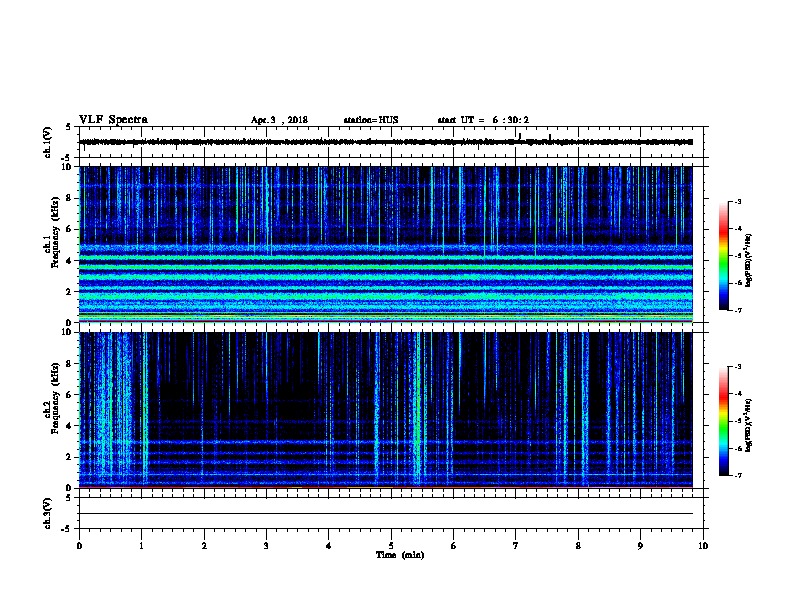Image resolution: width=792 pixels, height=612 pixels.
Task: Click the ch.2 spectrogram "4" kHz tick label
Action: click(x=69, y=426)
